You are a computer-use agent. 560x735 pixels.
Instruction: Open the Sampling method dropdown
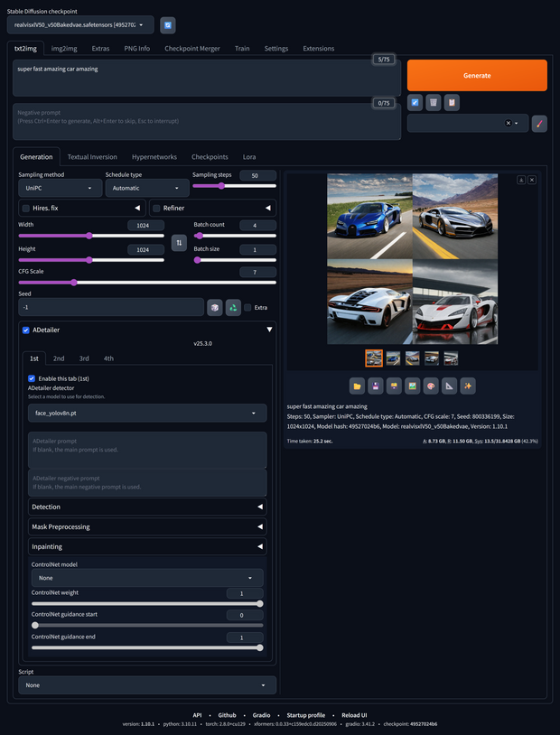pyautogui.click(x=60, y=188)
